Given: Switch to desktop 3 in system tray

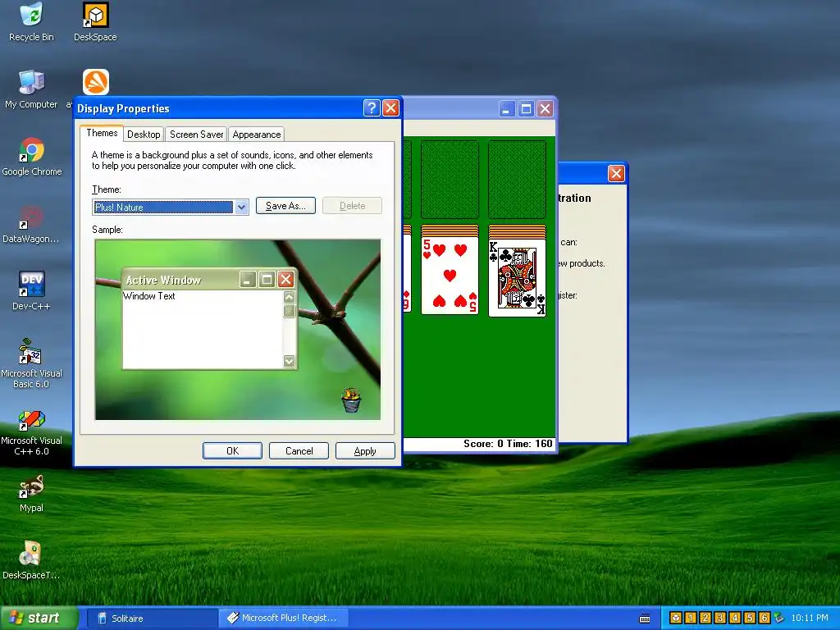Looking at the screenshot, I should pos(720,619).
